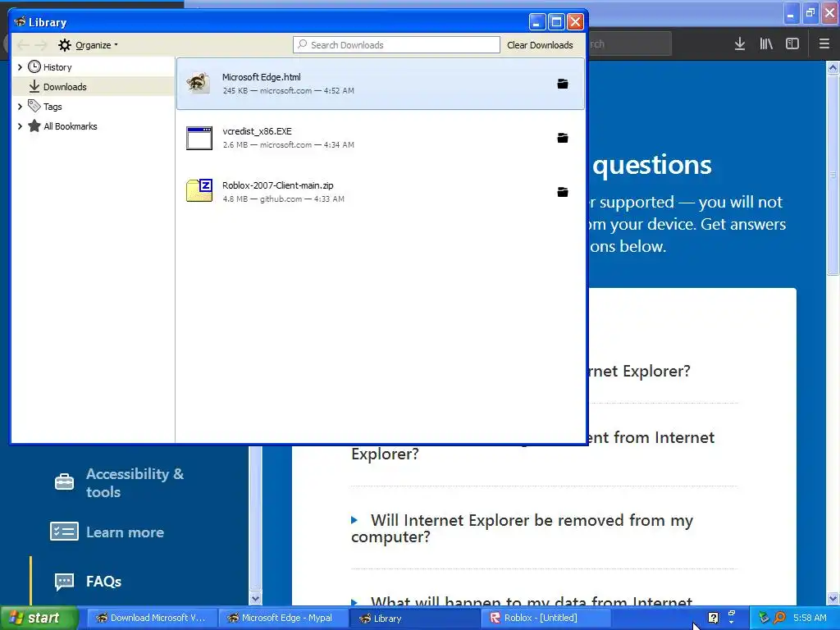Screen dimensions: 840x630
Task: Click the Microsoft Edge.html filename
Action: [262, 77]
